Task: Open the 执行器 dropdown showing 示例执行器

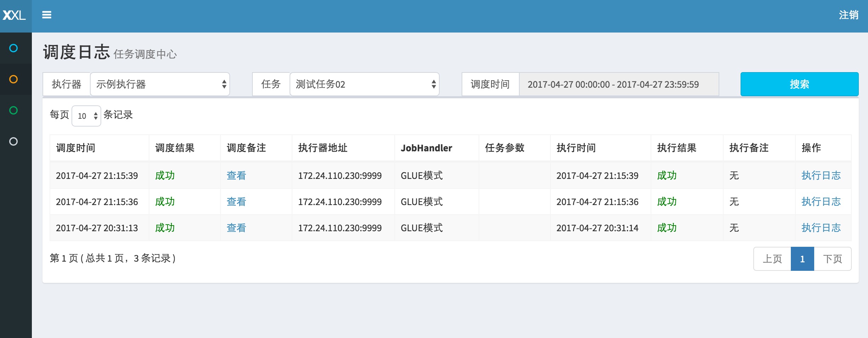Action: [160, 84]
